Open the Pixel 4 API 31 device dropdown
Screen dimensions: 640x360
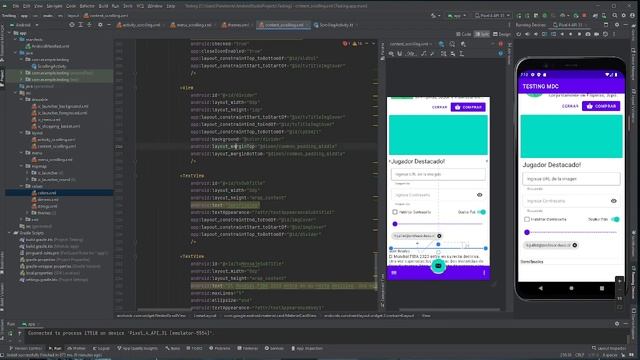493,16
